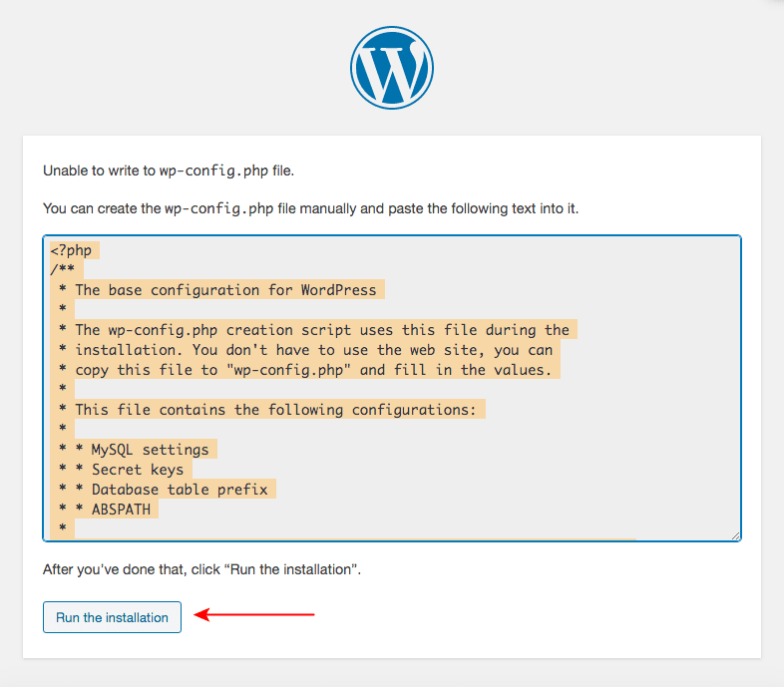784x687 pixels.
Task: Click the "The base configuration for WordPress" line
Action: [225, 290]
